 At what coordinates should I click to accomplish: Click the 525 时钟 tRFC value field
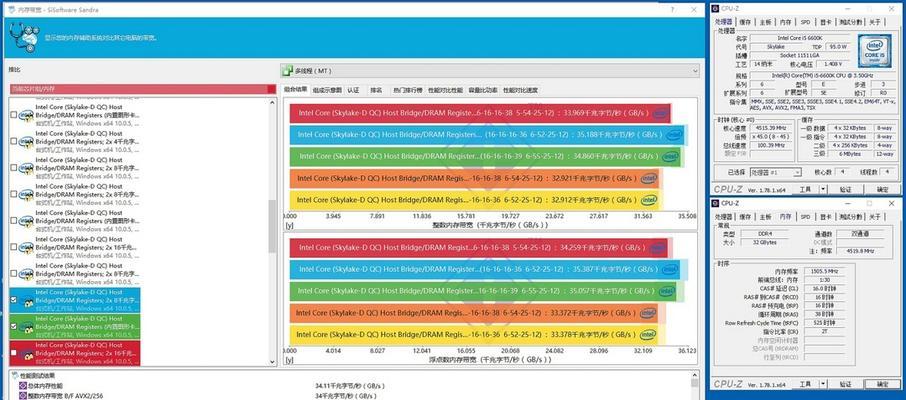click(x=825, y=323)
